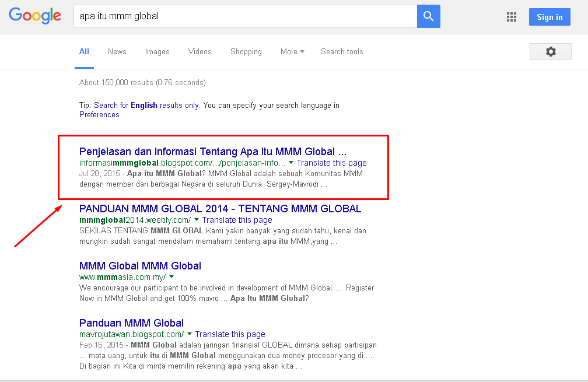Switch to the Videos tab
This screenshot has width=588, height=382.
(x=200, y=52)
